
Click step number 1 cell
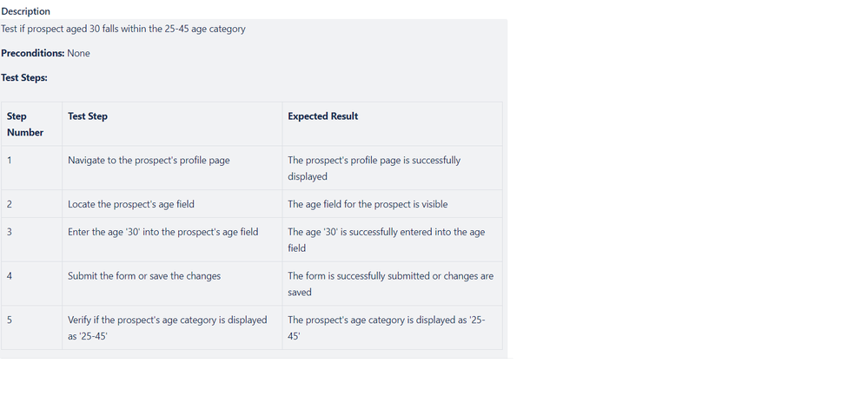click(x=31, y=168)
